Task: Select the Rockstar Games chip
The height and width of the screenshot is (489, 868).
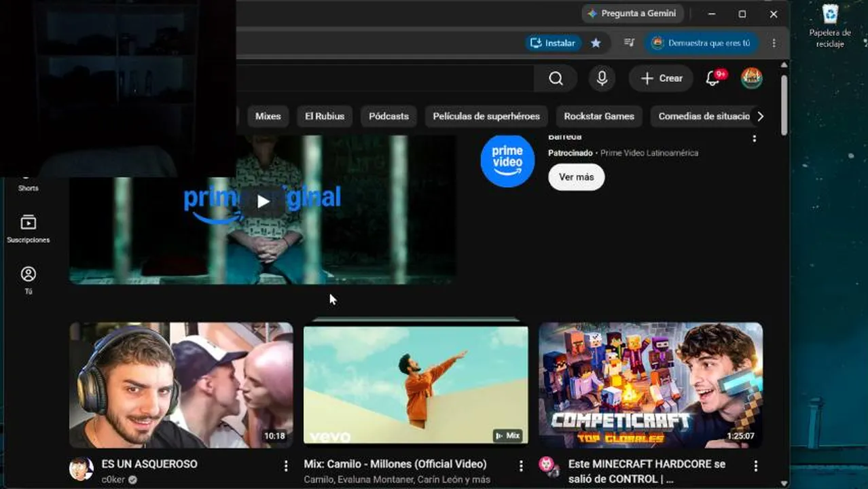Action: (x=599, y=116)
